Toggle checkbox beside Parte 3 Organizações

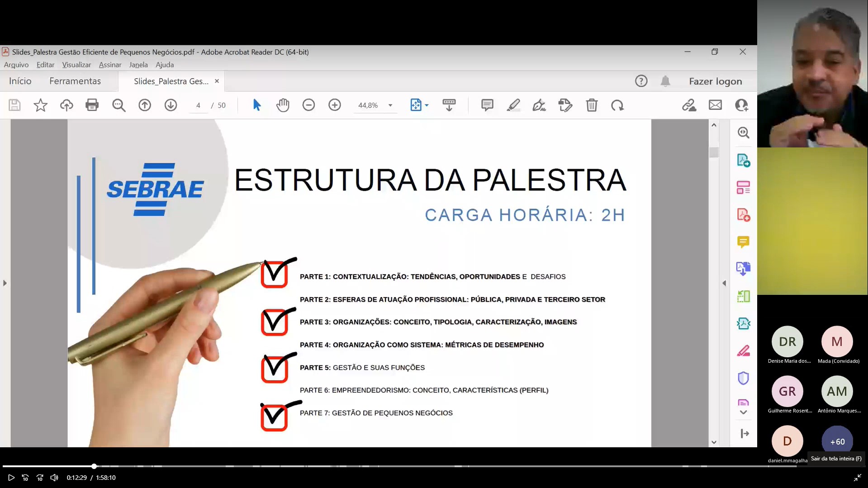click(275, 322)
